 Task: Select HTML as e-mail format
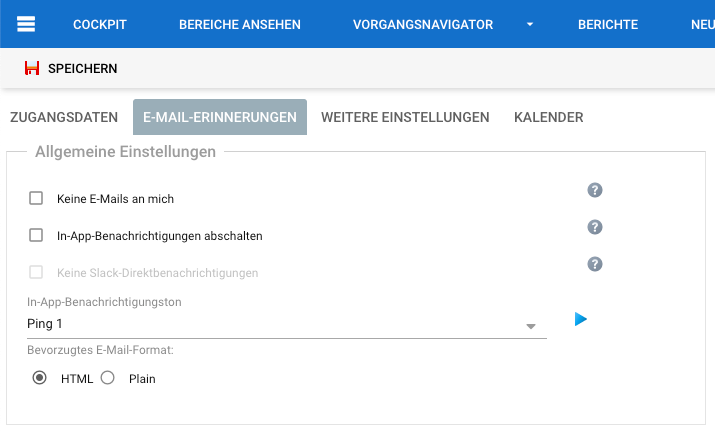click(40, 378)
